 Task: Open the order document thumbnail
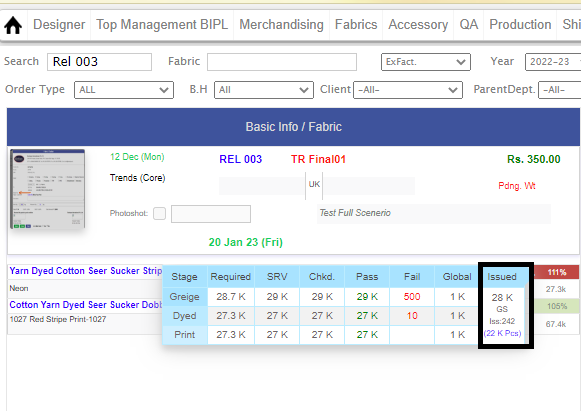(x=47, y=189)
